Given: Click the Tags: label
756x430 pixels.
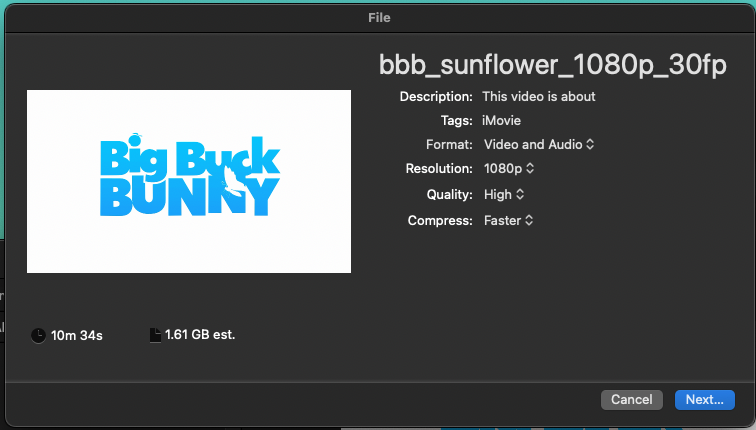Looking at the screenshot, I should (456, 121).
